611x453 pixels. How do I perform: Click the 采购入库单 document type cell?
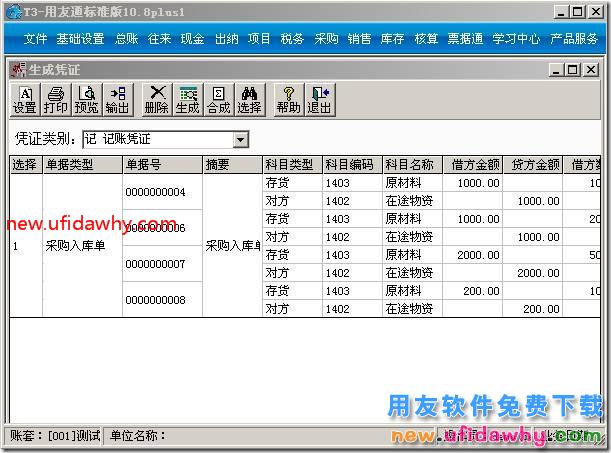pyautogui.click(x=82, y=245)
